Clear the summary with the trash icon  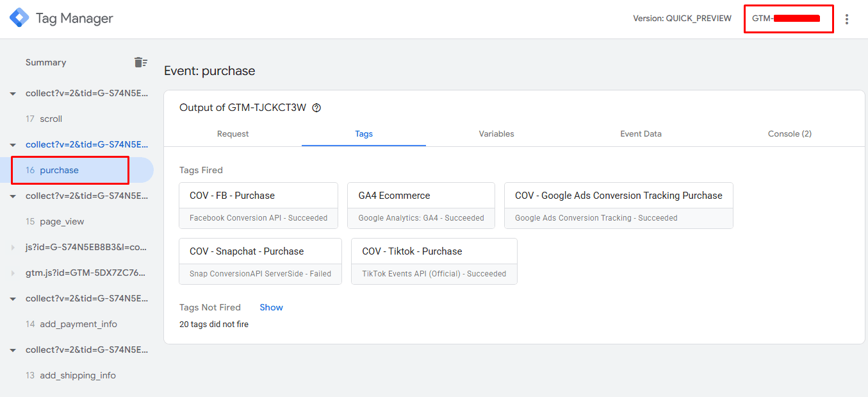click(x=140, y=62)
